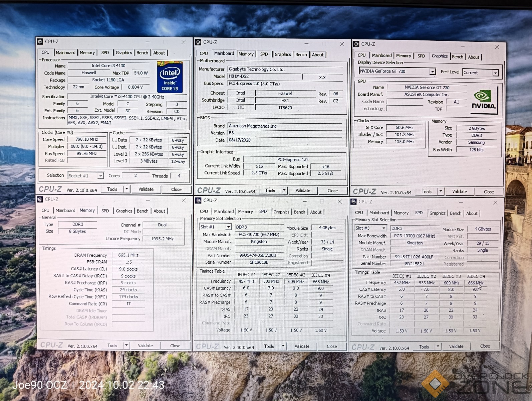Click the Close button in the Slot #3 SPD window
The image size is (532, 401).
coord(485,346)
